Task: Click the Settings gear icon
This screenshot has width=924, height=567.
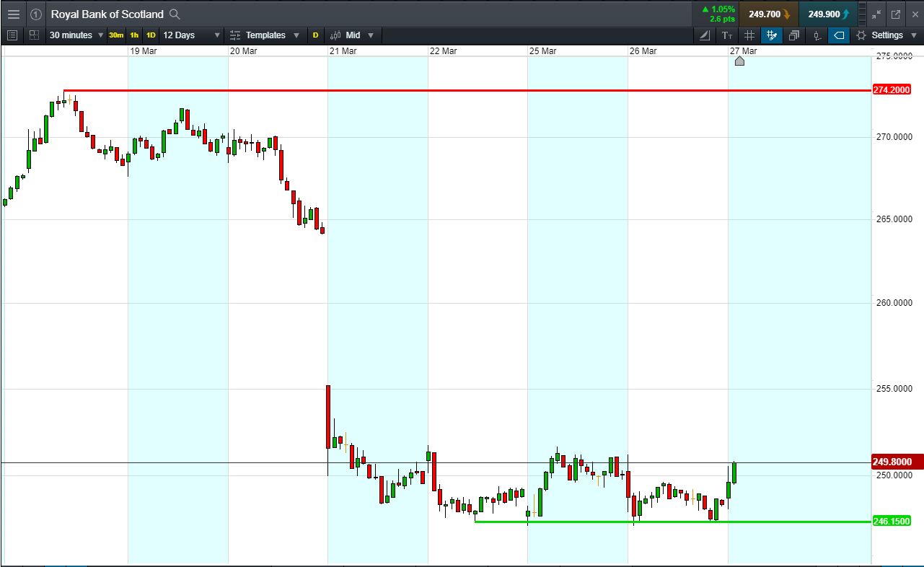Action: coord(861,35)
